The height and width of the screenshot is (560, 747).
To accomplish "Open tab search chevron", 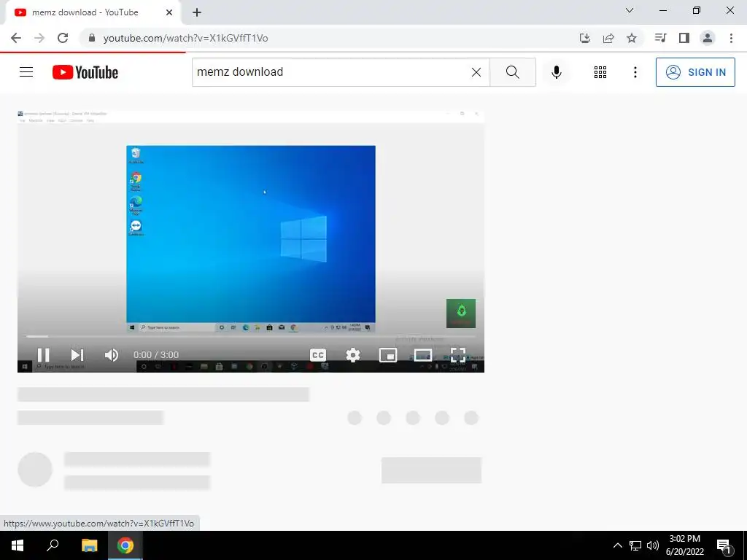I will click(630, 10).
